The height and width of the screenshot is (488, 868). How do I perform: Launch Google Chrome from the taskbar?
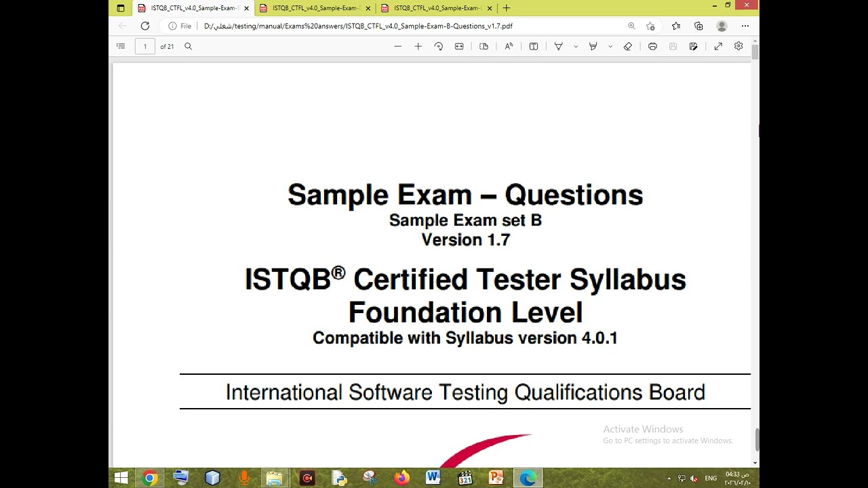click(x=150, y=478)
